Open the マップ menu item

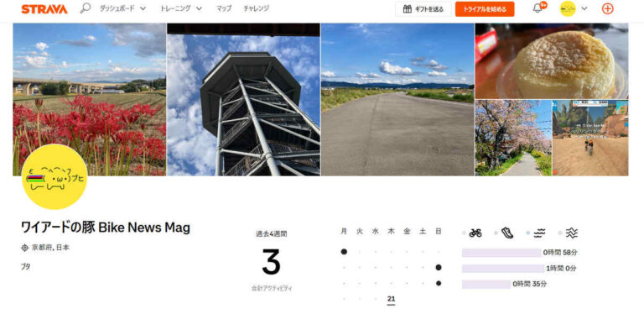(224, 8)
